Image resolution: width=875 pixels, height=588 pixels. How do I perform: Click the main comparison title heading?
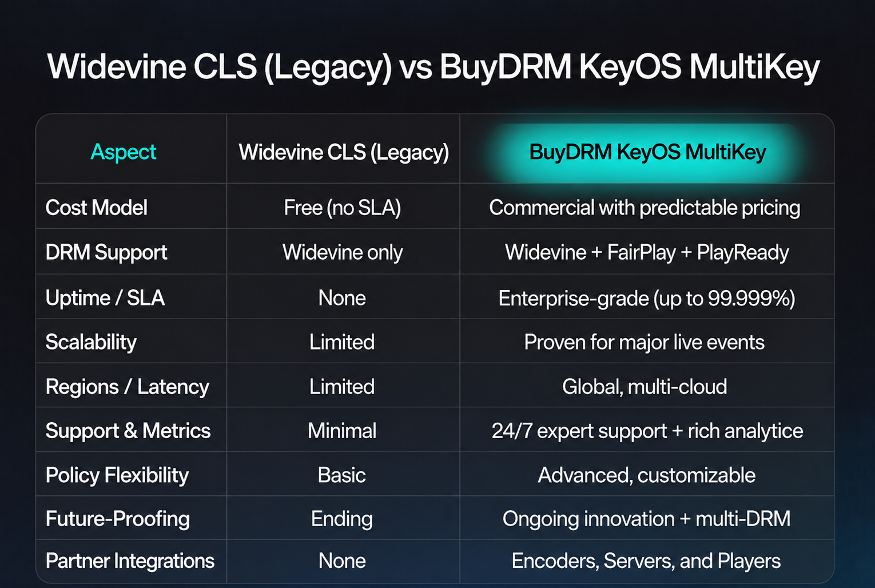[x=433, y=67]
